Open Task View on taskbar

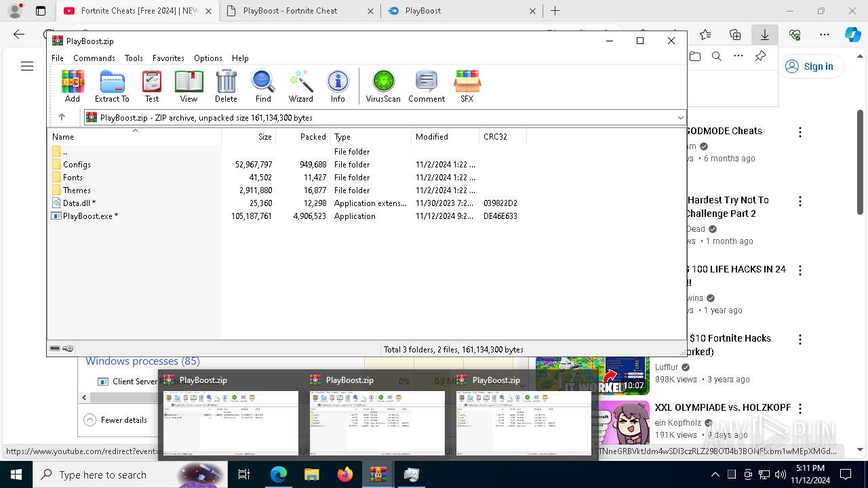click(245, 474)
